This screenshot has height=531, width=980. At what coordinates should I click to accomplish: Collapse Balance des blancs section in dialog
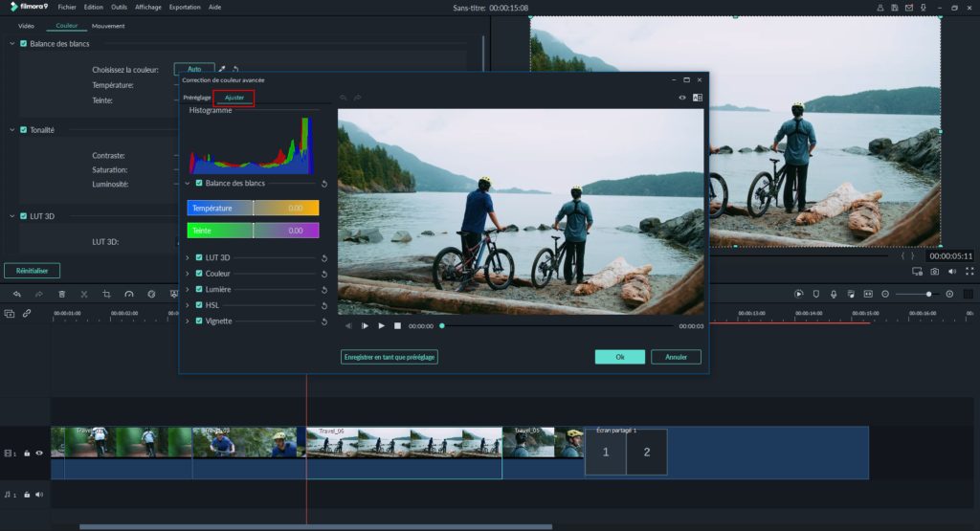pyautogui.click(x=188, y=183)
